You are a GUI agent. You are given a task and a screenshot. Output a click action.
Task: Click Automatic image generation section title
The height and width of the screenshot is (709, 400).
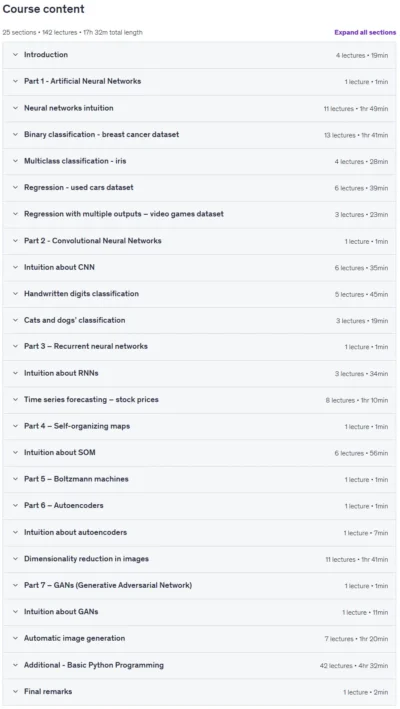point(75,638)
